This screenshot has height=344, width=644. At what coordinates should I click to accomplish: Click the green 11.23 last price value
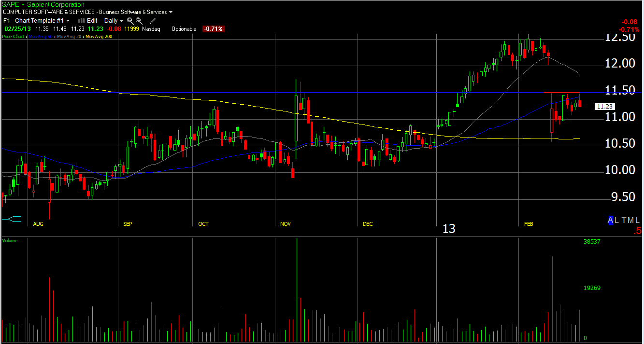tap(96, 29)
